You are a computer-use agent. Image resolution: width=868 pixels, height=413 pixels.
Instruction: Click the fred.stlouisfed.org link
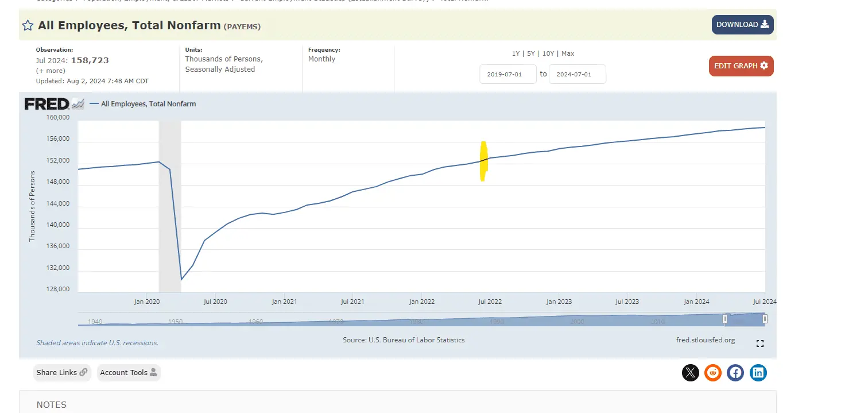[x=706, y=340]
